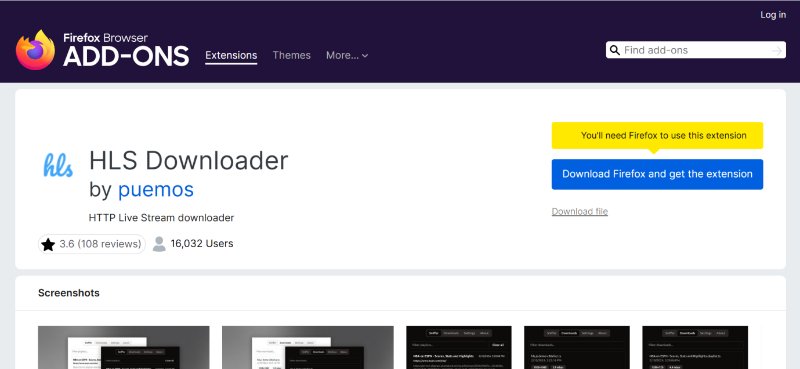
Task: Click the 'HTTP Live Stream downloader' description
Action: pos(161,218)
